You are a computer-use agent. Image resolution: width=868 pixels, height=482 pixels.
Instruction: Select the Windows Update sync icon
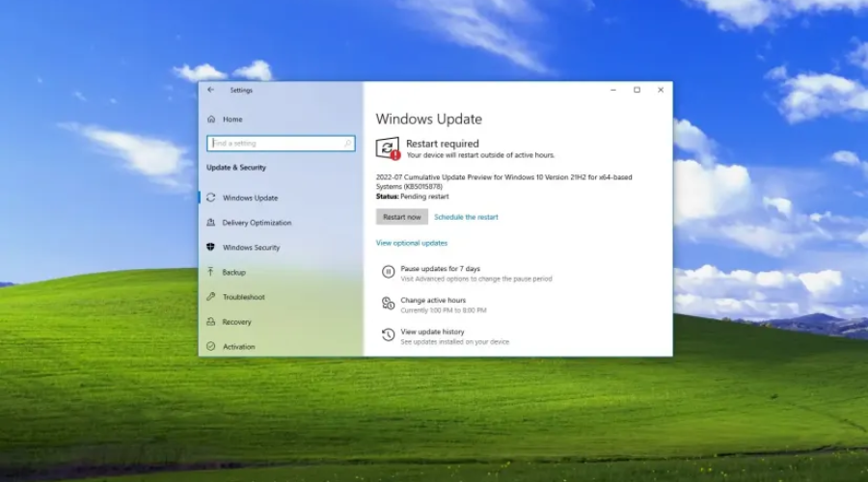[x=211, y=198]
